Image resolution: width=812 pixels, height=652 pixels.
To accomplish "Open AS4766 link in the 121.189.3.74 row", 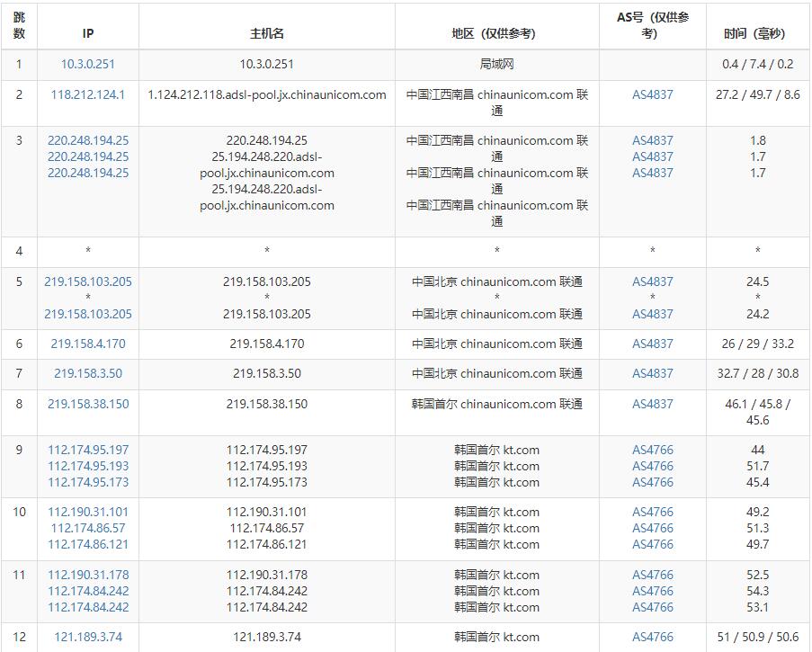I will pos(653,637).
